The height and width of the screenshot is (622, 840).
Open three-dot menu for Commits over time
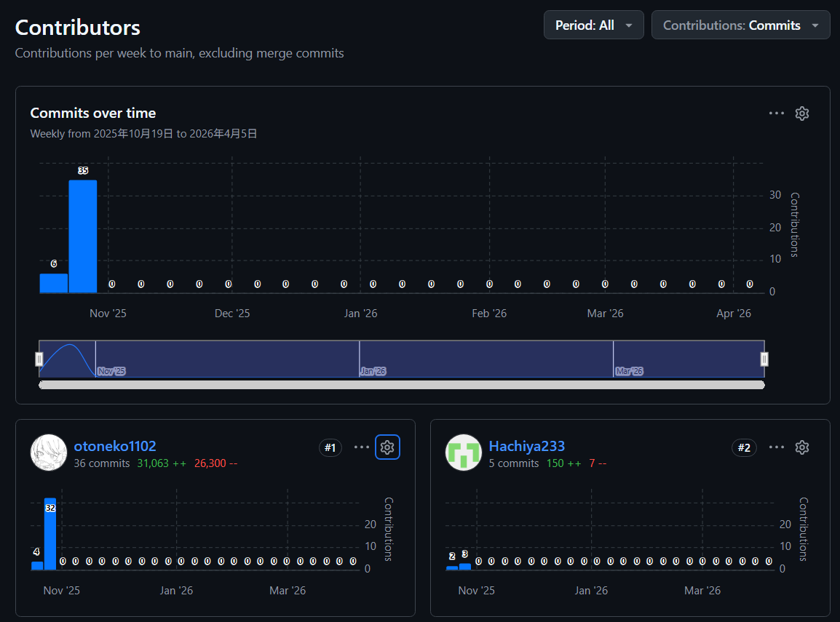click(776, 113)
